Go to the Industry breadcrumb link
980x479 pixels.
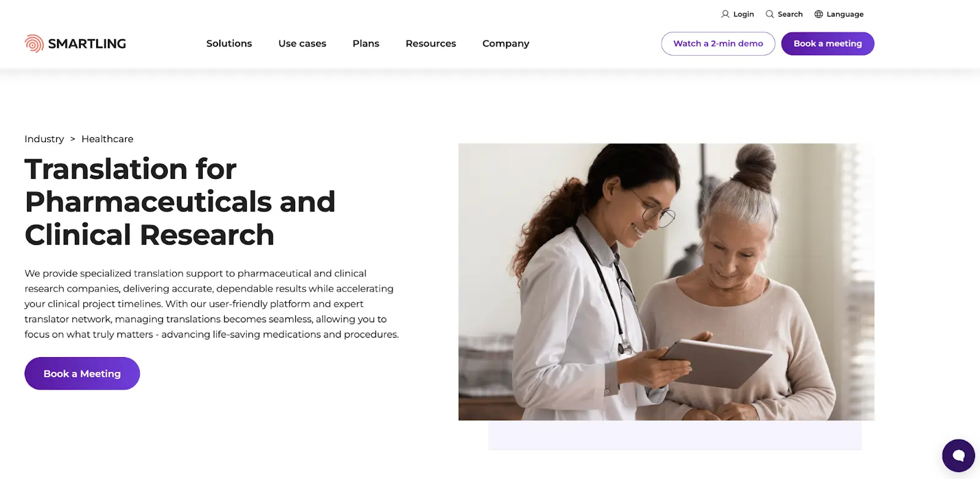click(44, 139)
